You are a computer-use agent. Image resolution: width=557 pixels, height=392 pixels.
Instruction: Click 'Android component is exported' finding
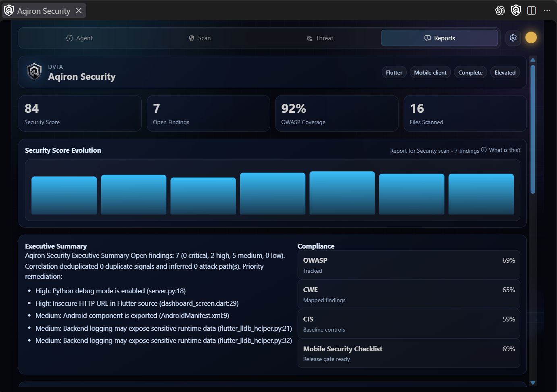(x=132, y=315)
